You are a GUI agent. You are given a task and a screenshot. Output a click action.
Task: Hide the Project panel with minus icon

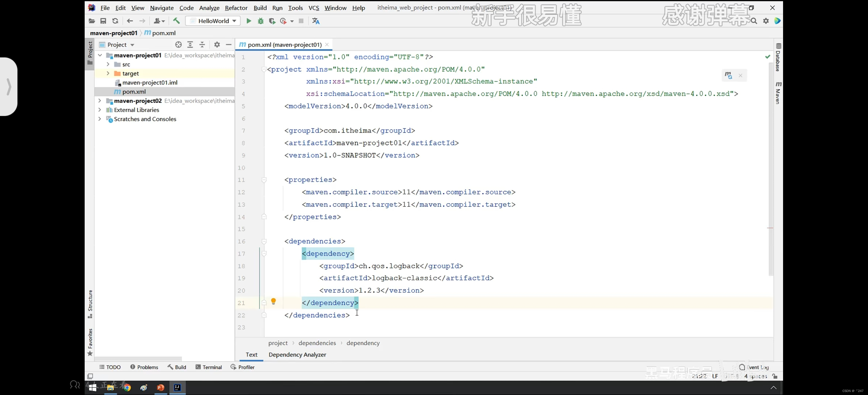pyautogui.click(x=229, y=44)
